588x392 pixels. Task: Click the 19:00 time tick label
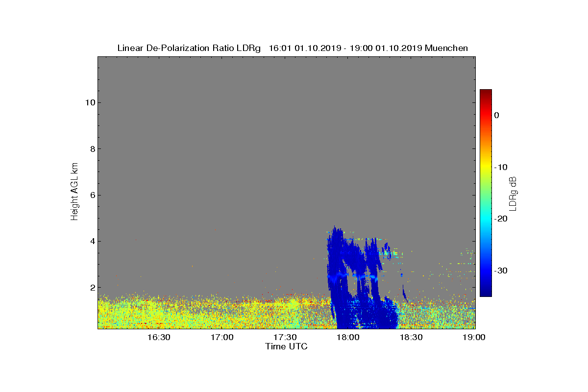click(x=474, y=337)
